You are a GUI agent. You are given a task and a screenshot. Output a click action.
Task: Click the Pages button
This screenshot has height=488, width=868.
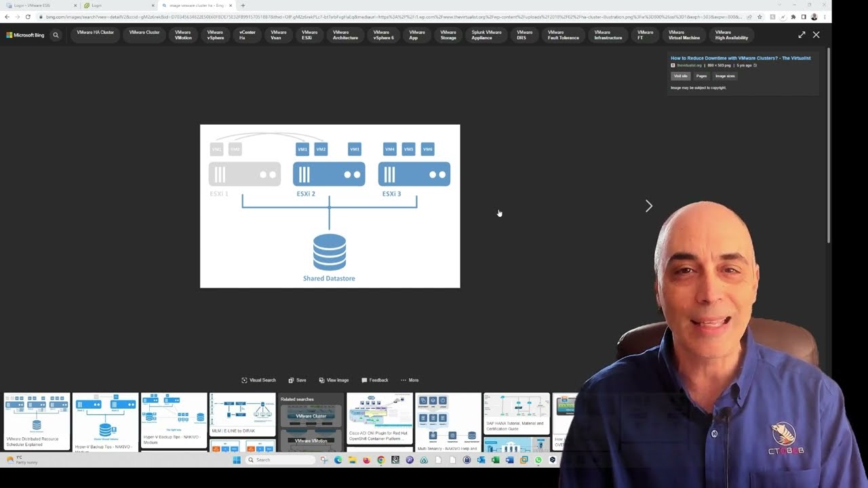pos(701,76)
